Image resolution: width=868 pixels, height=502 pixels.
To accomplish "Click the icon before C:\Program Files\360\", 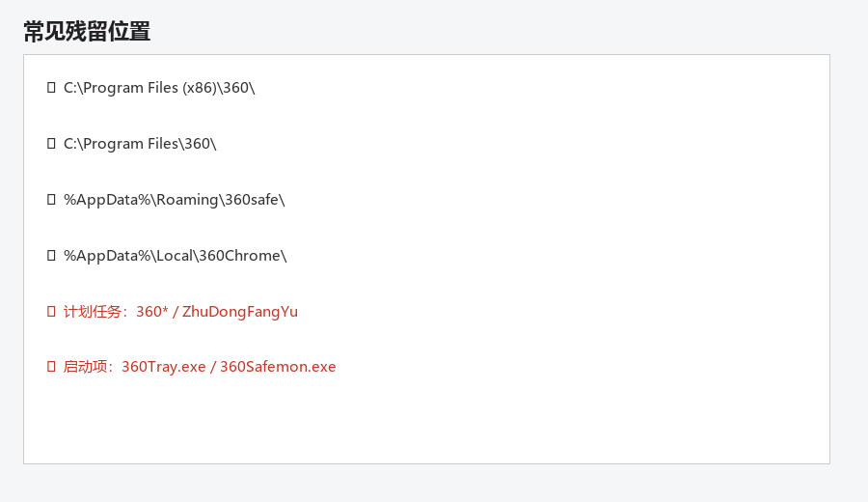I will point(51,144).
